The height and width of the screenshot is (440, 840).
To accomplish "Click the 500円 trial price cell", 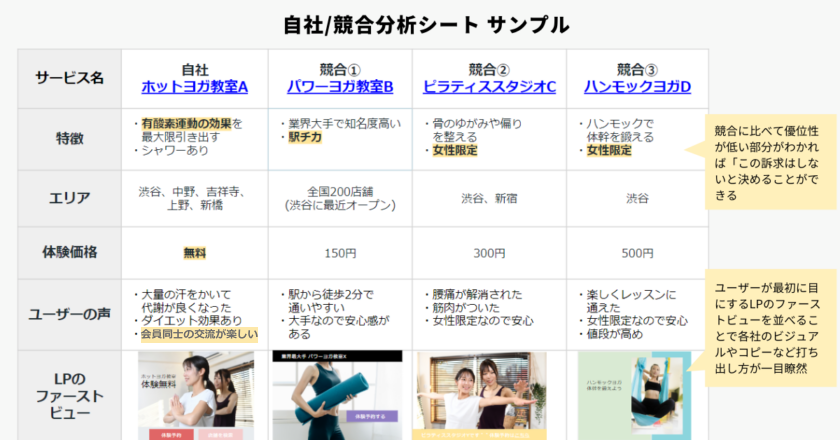I will [637, 254].
